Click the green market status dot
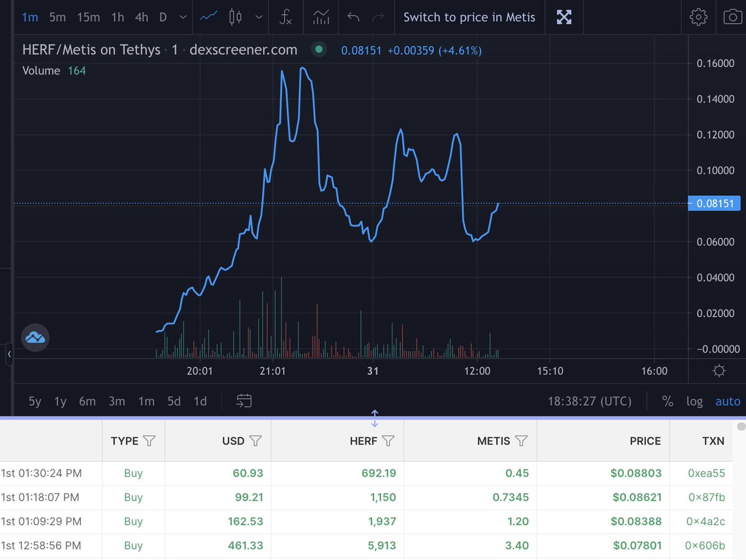The height and width of the screenshot is (560, 746). tap(319, 50)
